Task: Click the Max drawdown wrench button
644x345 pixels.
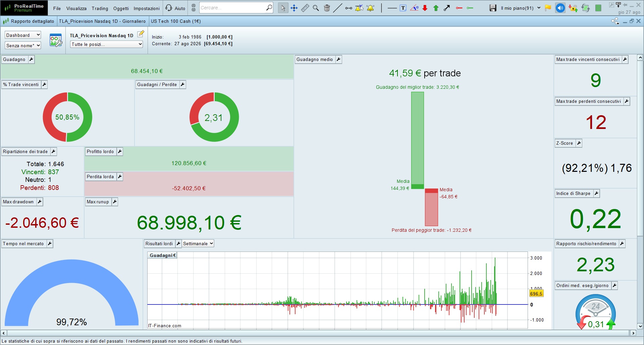Action: 40,202
